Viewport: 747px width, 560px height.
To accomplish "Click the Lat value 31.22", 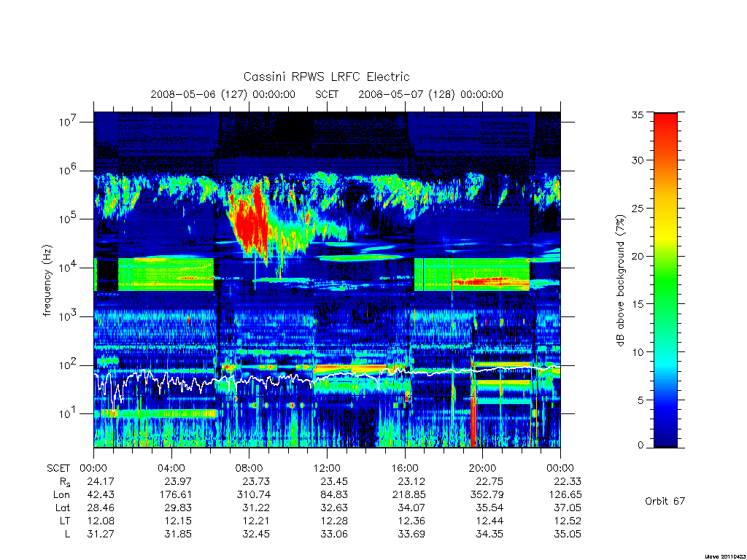I will click(256, 507).
